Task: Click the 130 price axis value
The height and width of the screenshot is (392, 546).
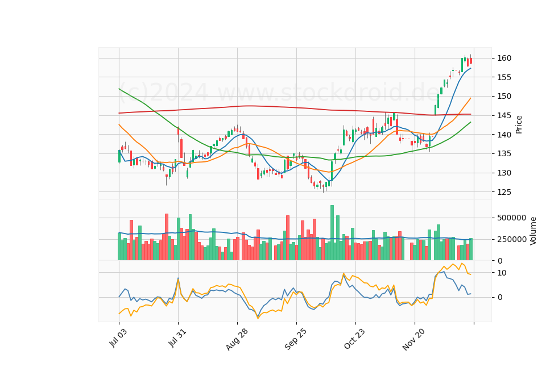Action: tap(504, 173)
